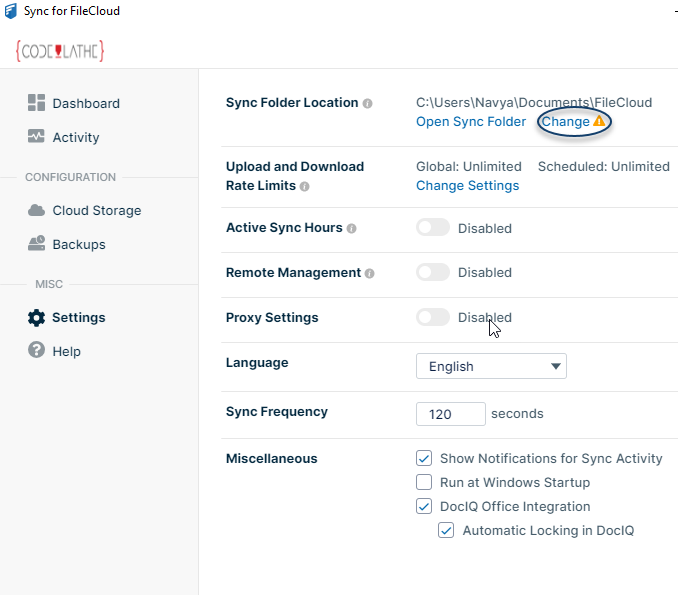Enable the Remote Management toggle

coord(433,272)
